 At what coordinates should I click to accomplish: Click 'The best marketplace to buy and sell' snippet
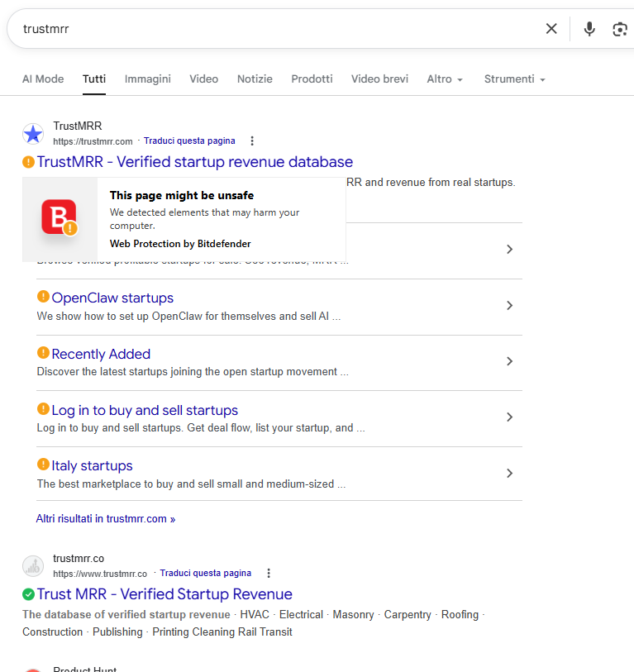pyautogui.click(x=191, y=484)
